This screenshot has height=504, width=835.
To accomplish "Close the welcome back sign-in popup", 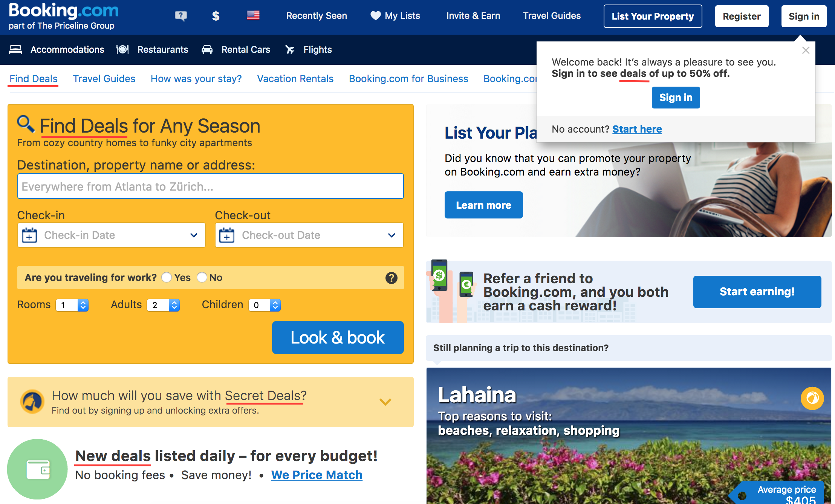I will (806, 50).
